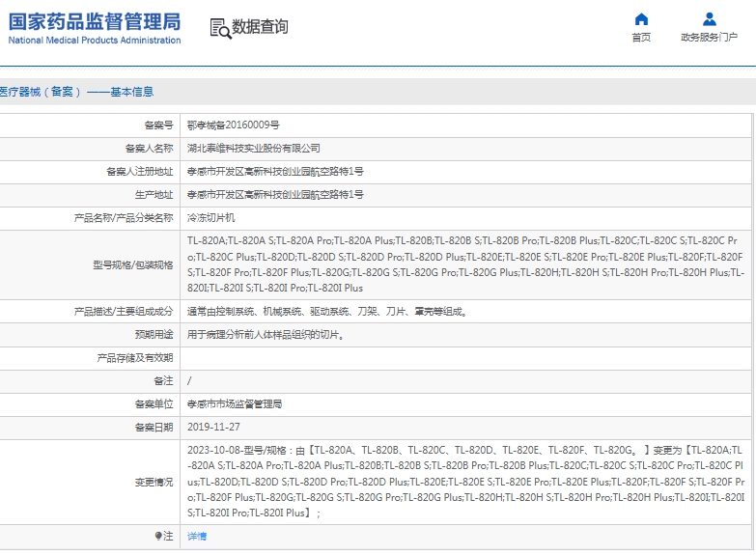This screenshot has height=555, width=756.
Task: Click the 生产地址 address value
Action: [x=275, y=195]
